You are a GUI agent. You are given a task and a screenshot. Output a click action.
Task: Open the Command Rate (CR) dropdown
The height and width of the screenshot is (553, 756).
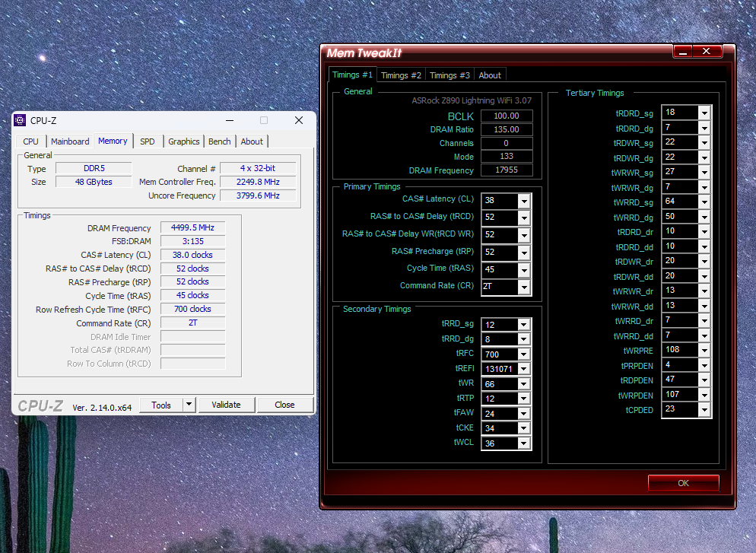(524, 287)
